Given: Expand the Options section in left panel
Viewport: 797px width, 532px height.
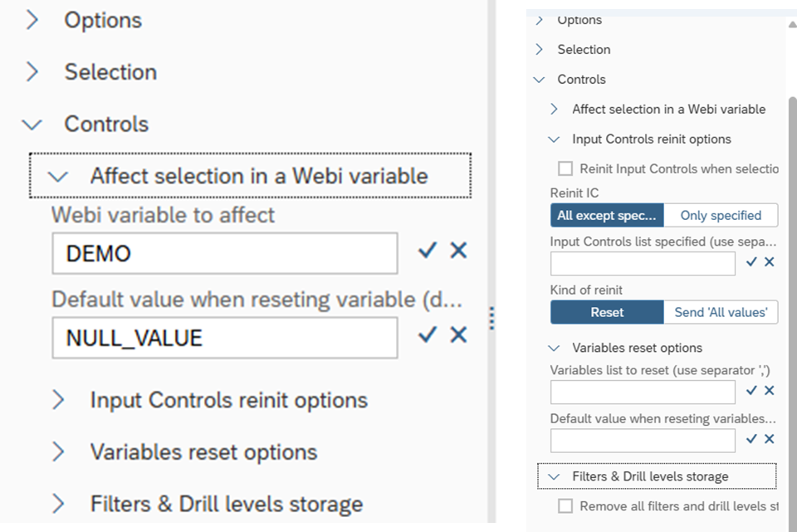Looking at the screenshot, I should pos(32,20).
